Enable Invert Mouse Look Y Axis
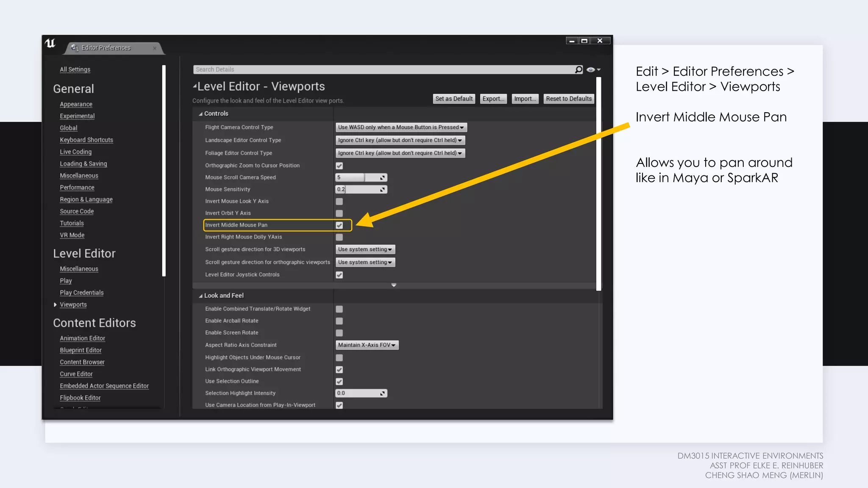The width and height of the screenshot is (868, 488). (339, 202)
